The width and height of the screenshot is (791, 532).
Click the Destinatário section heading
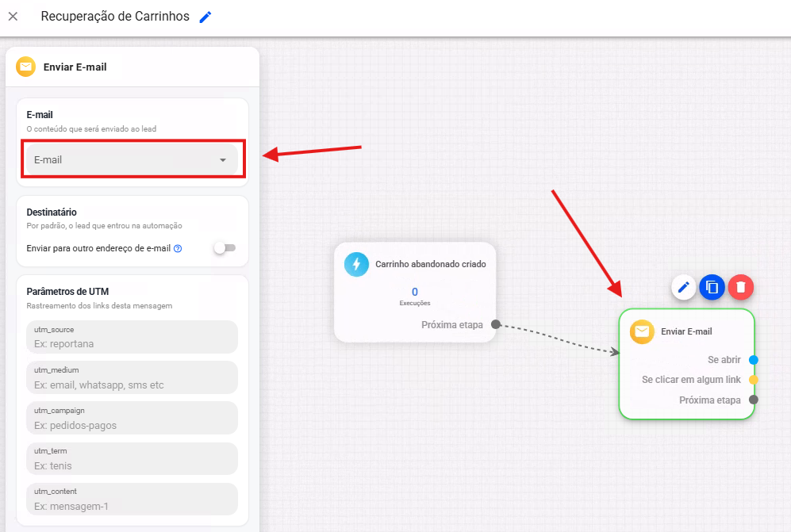point(52,212)
